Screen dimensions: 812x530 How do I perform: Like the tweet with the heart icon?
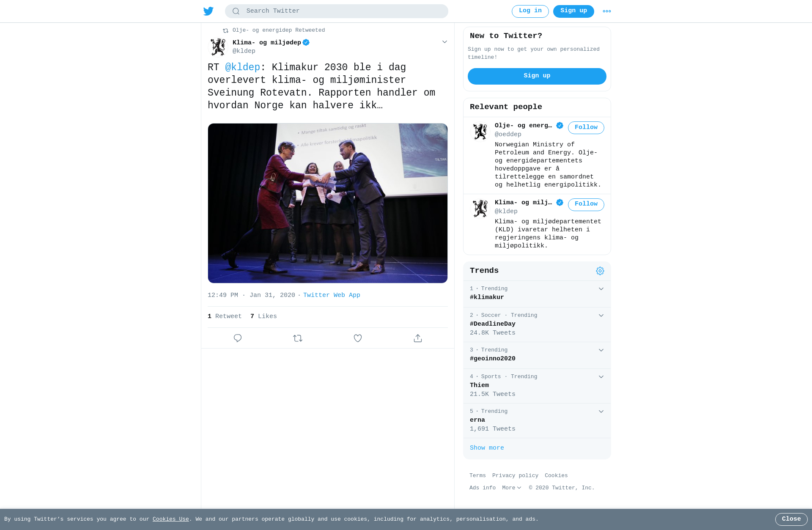(358, 338)
